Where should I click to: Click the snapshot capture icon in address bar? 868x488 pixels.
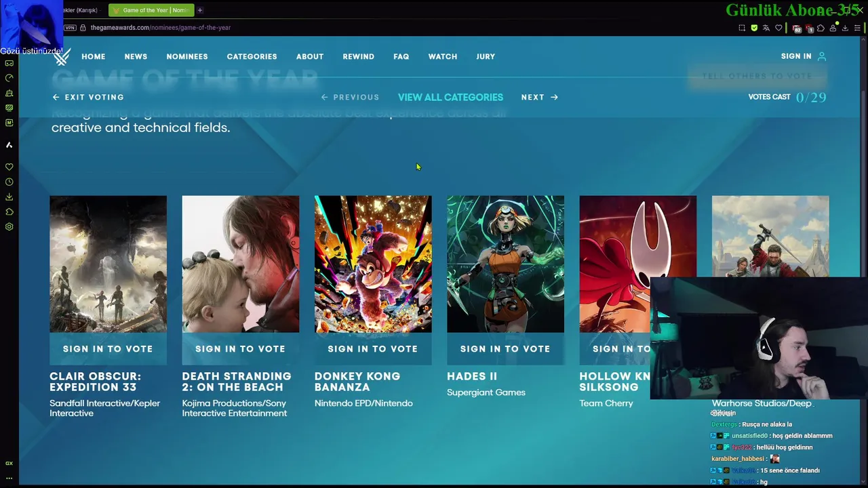(x=742, y=28)
